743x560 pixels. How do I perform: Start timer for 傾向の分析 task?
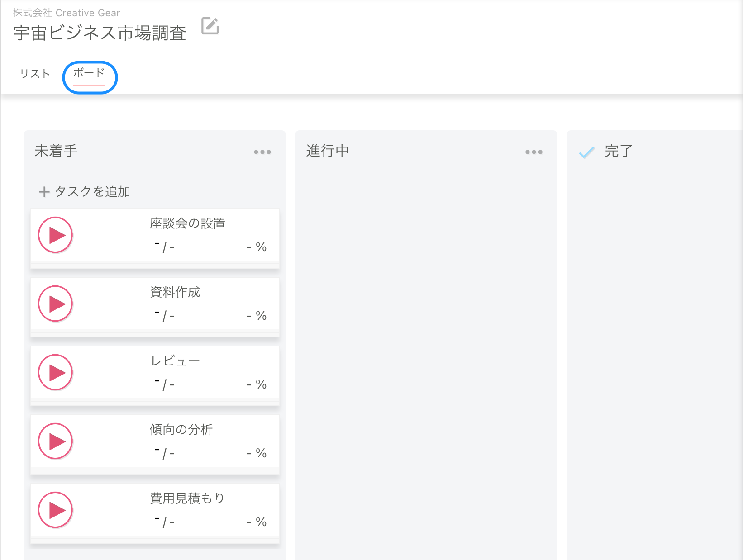click(x=56, y=441)
